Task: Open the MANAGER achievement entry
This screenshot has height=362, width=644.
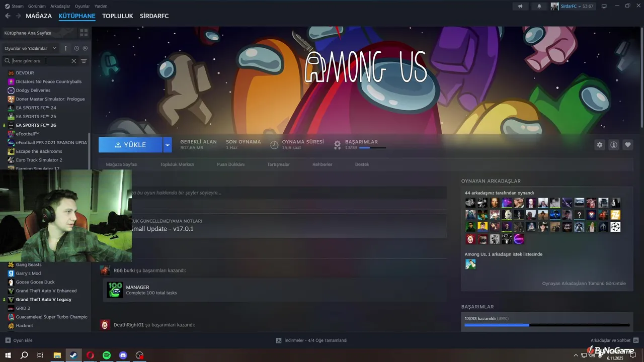Action: 275,290
